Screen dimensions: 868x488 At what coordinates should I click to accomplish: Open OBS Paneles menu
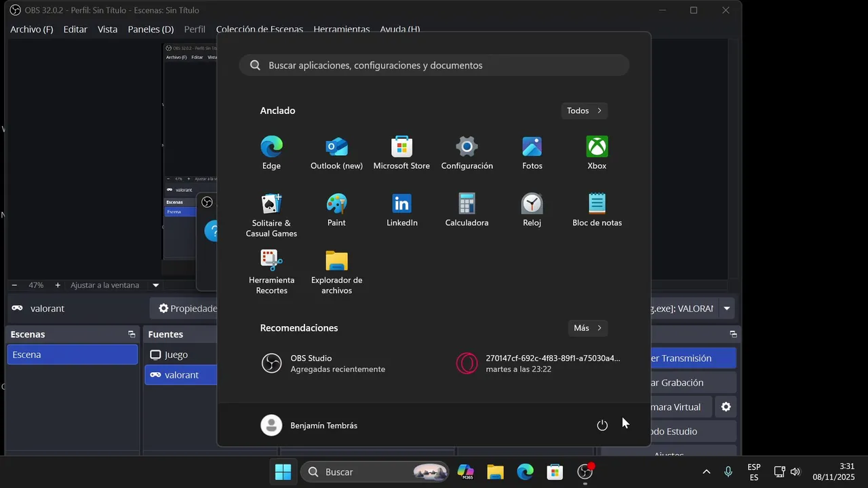pos(151,29)
